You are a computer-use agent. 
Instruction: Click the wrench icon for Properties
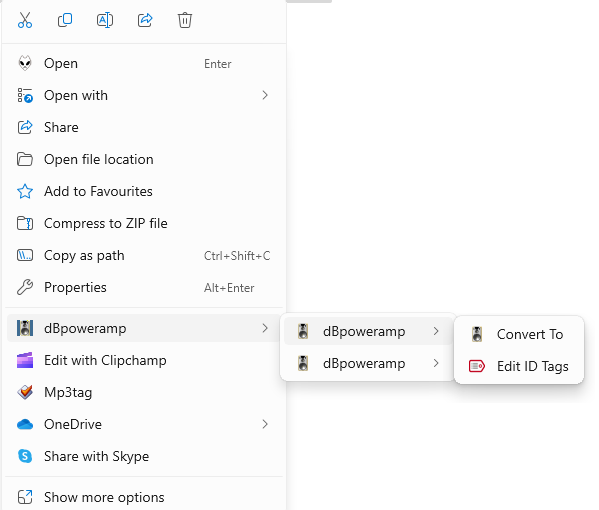pos(25,287)
